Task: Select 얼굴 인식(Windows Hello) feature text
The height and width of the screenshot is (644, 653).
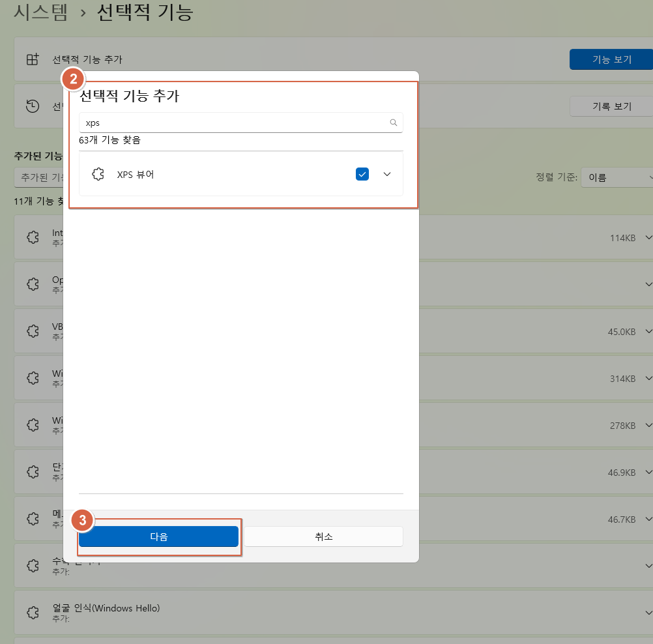Action: (x=106, y=608)
